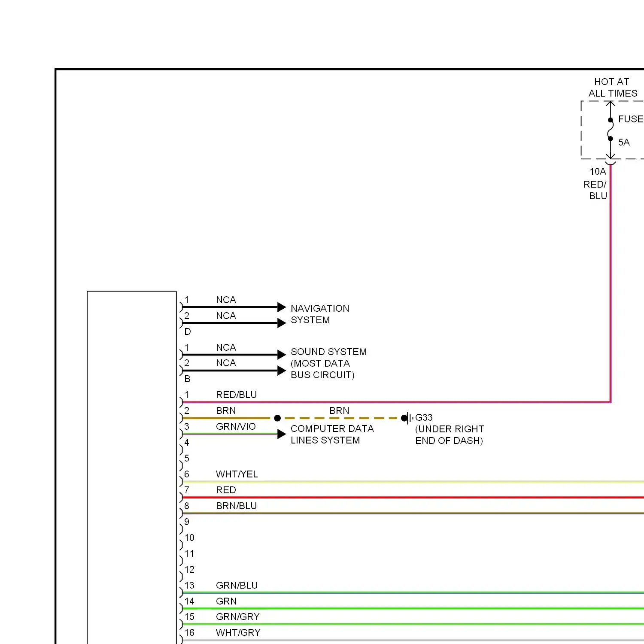Click pin number 13
Image resolution: width=644 pixels, height=644 pixels.
click(x=189, y=585)
